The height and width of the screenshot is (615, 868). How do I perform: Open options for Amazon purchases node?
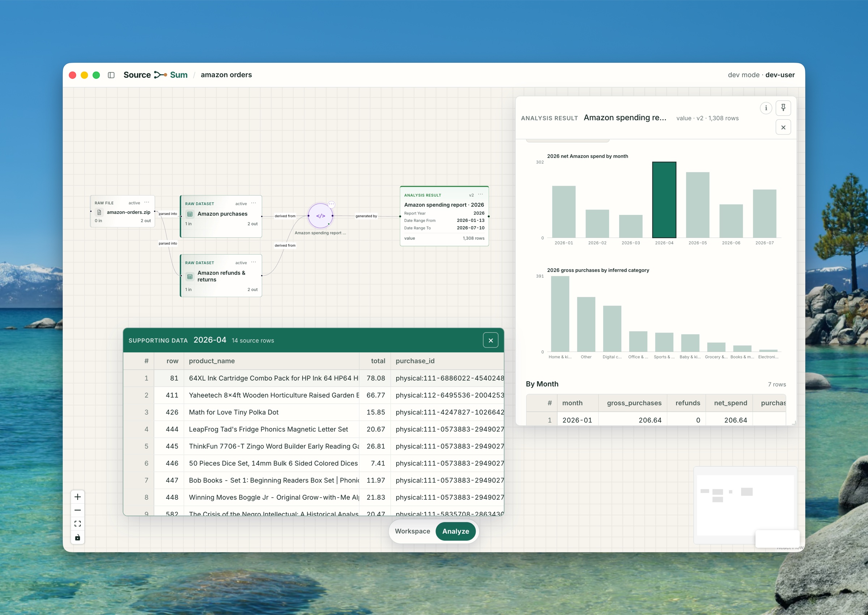[254, 203]
